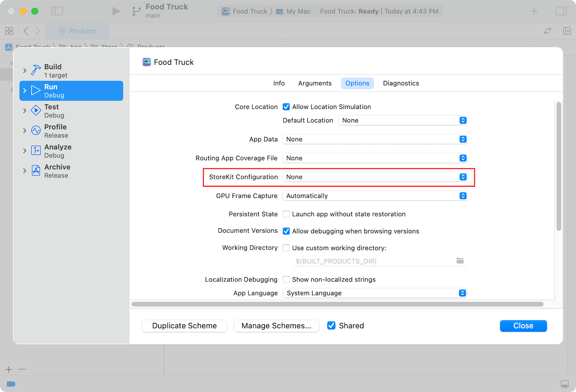The height and width of the screenshot is (392, 576).
Task: Disable Allow Location Simulation checkbox
Action: point(286,107)
